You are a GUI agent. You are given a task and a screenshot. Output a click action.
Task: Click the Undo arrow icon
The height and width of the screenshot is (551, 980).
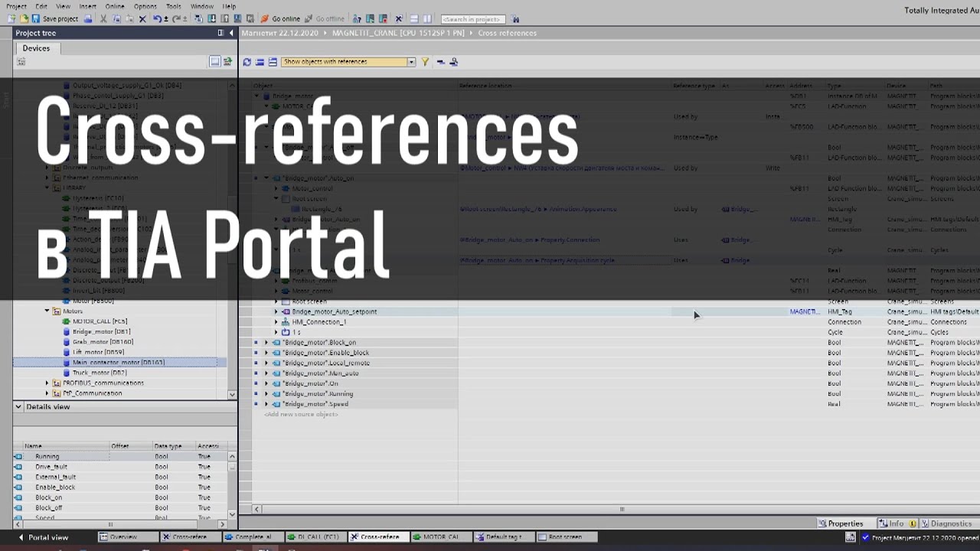157,18
